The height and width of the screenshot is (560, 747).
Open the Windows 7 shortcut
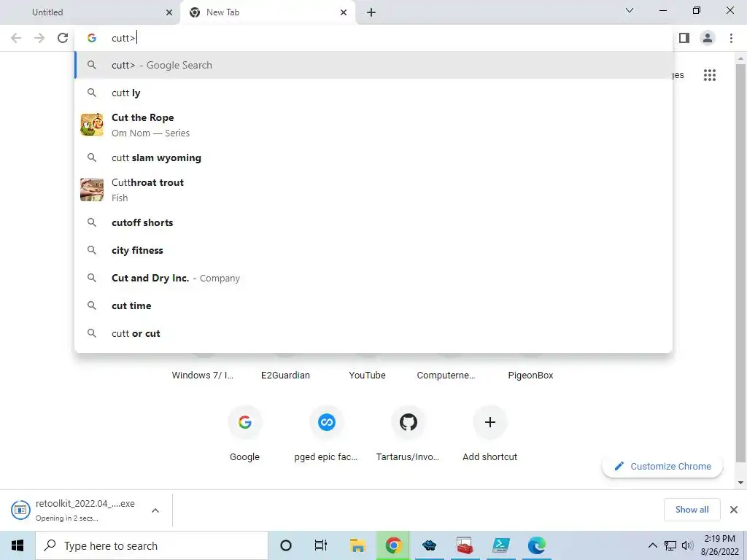203,376
